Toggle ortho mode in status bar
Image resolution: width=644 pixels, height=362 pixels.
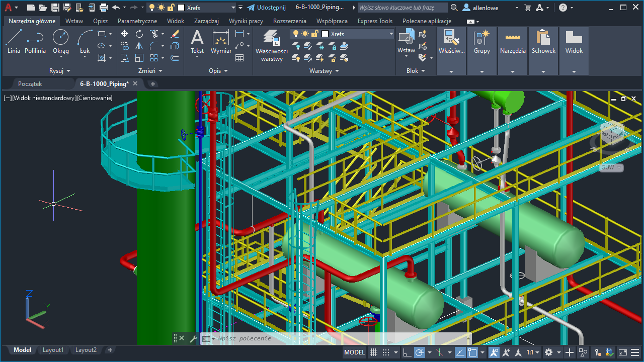click(407, 352)
